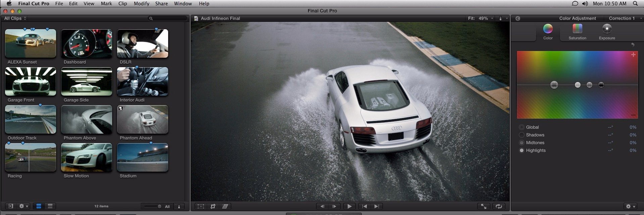
Task: Select the Global color puck
Action: click(554, 85)
